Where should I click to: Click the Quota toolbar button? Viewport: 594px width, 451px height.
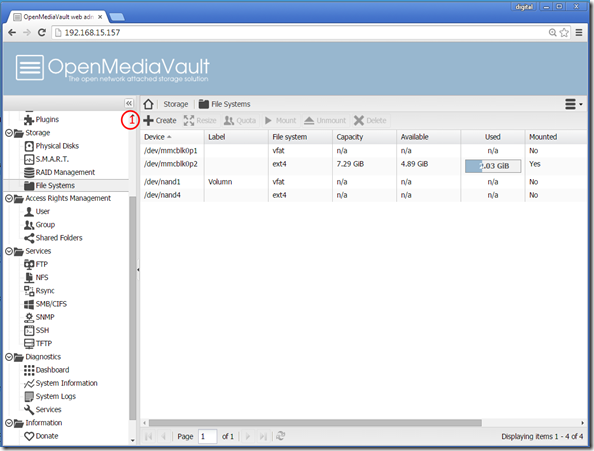(240, 120)
